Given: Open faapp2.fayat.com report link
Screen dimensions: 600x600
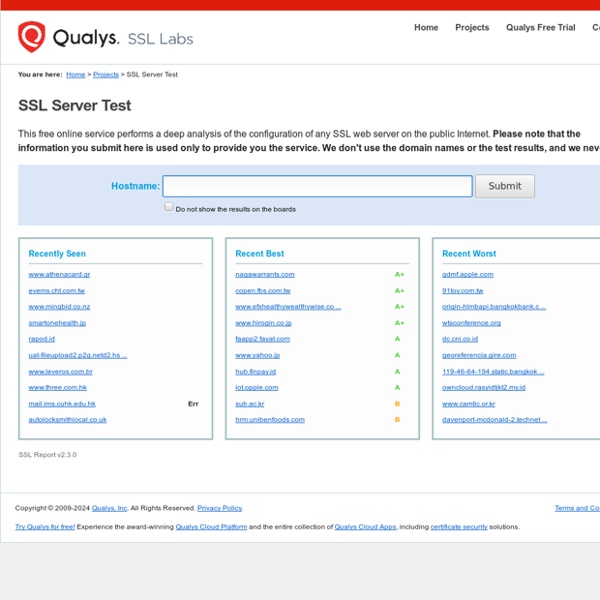Looking at the screenshot, I should click(x=262, y=339).
